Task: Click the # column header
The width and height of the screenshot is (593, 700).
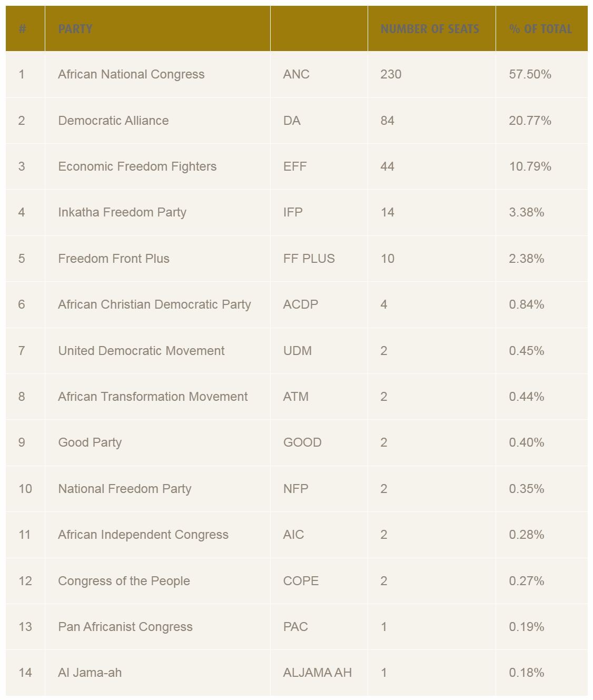Action: click(x=23, y=29)
